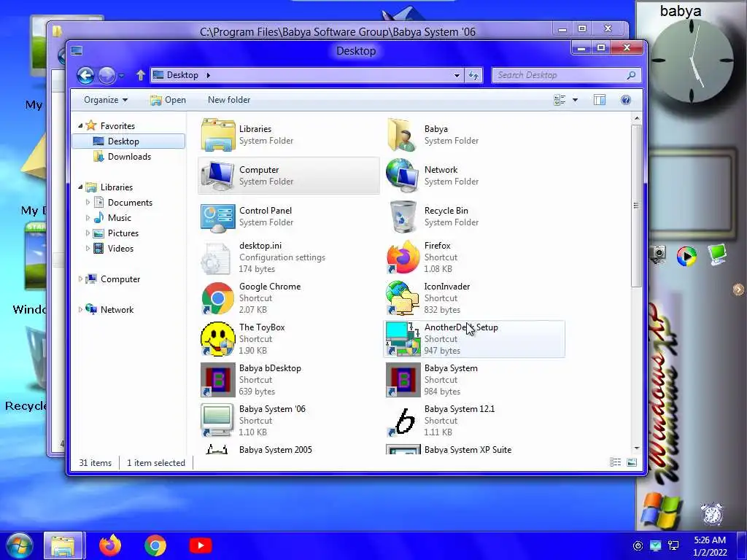Viewport: 747px width, 560px height.
Task: Expand Pictures library node
Action: coord(88,233)
